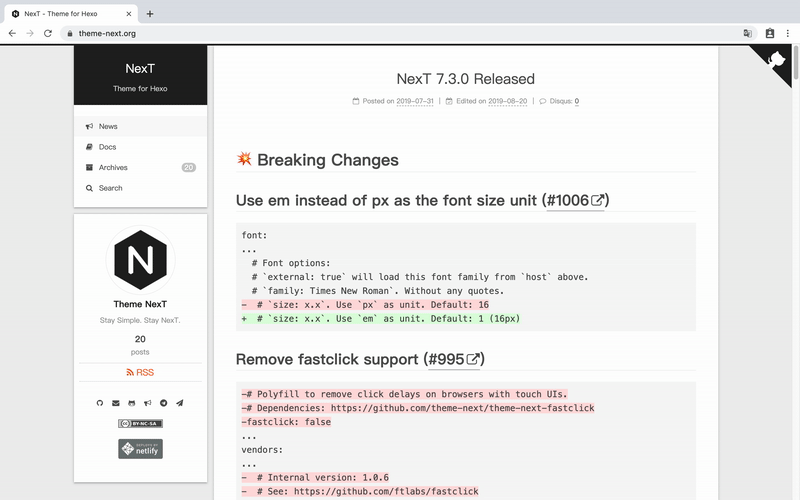Click the paper plane icon in sidebar
This screenshot has height=500, width=800.
[x=180, y=403]
